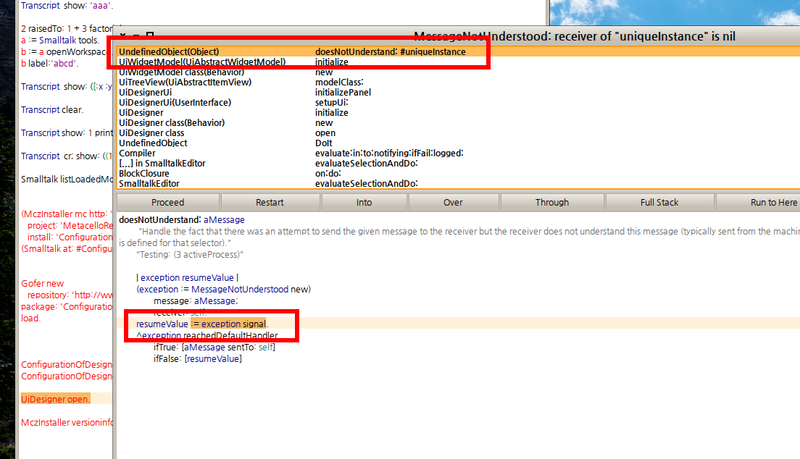Click the debugger window close icon
The height and width of the screenshot is (459, 800).
pyautogui.click(x=122, y=34)
